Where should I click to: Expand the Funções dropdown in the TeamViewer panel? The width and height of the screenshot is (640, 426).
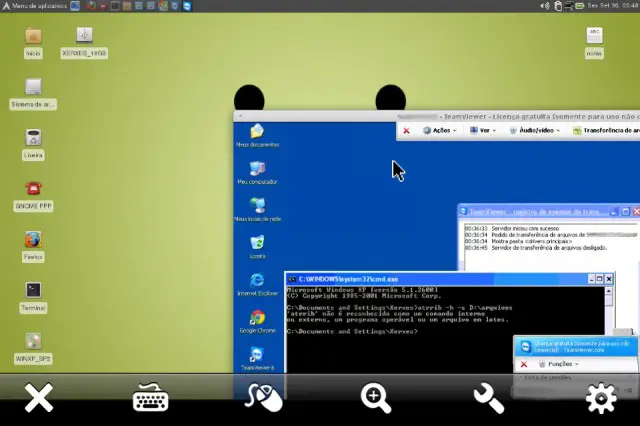tap(559, 364)
